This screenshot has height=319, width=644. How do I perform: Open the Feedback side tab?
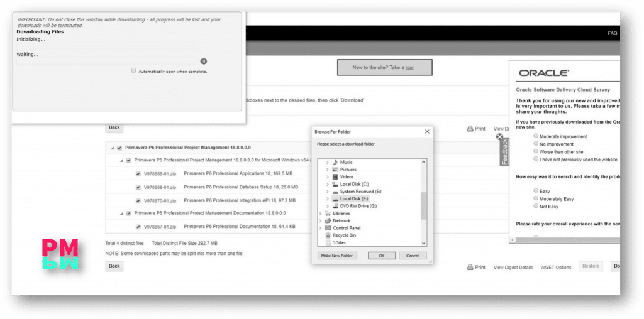[x=504, y=153]
